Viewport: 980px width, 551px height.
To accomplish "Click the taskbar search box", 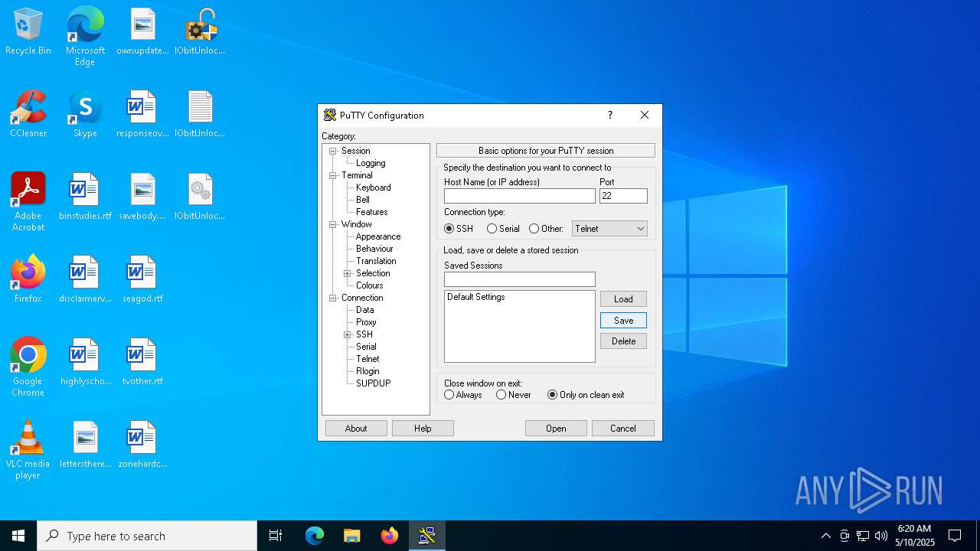I will (x=147, y=536).
